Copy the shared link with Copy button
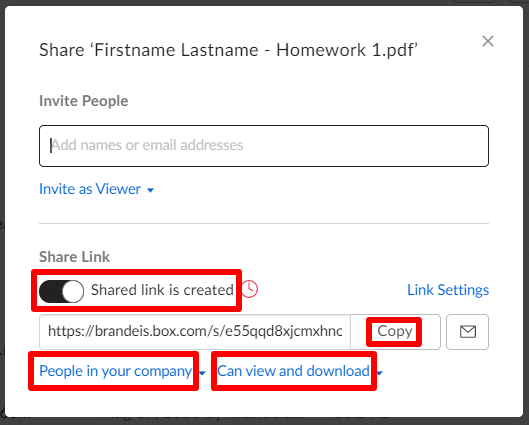The width and height of the screenshot is (529, 425). [x=395, y=332]
